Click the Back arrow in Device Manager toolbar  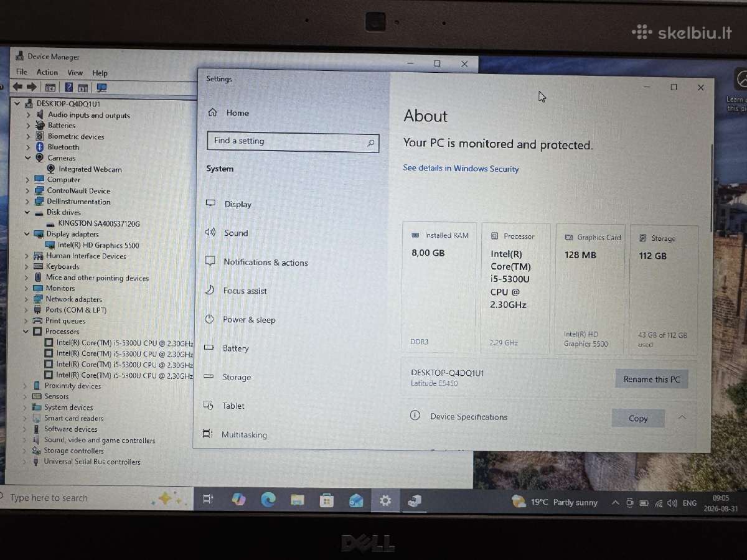click(x=17, y=87)
